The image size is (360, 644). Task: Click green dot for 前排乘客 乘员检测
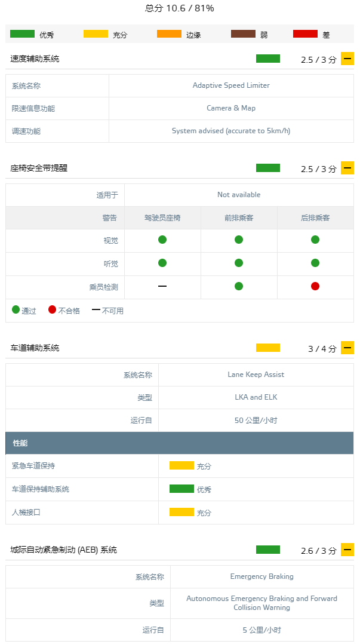pos(239,286)
